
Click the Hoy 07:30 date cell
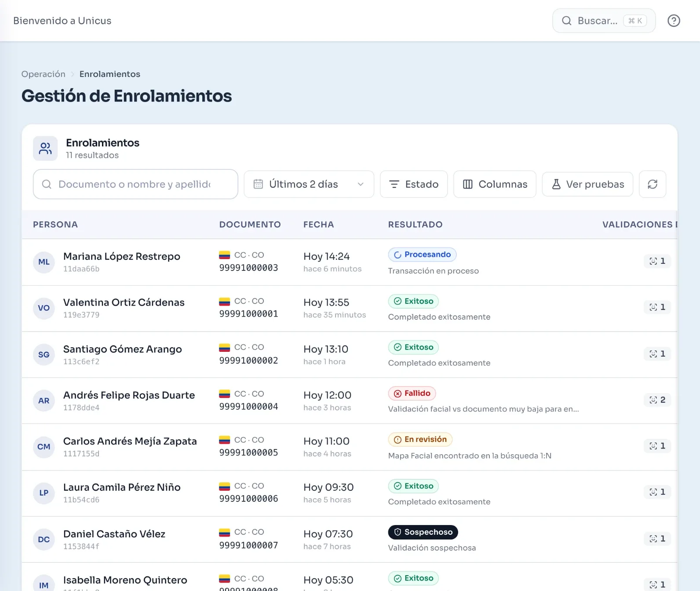(x=328, y=534)
